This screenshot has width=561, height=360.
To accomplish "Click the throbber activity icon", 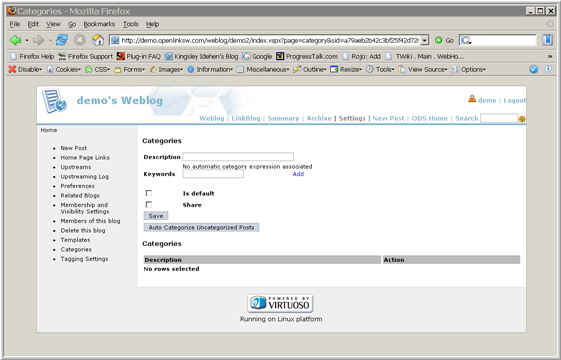I will click(550, 24).
